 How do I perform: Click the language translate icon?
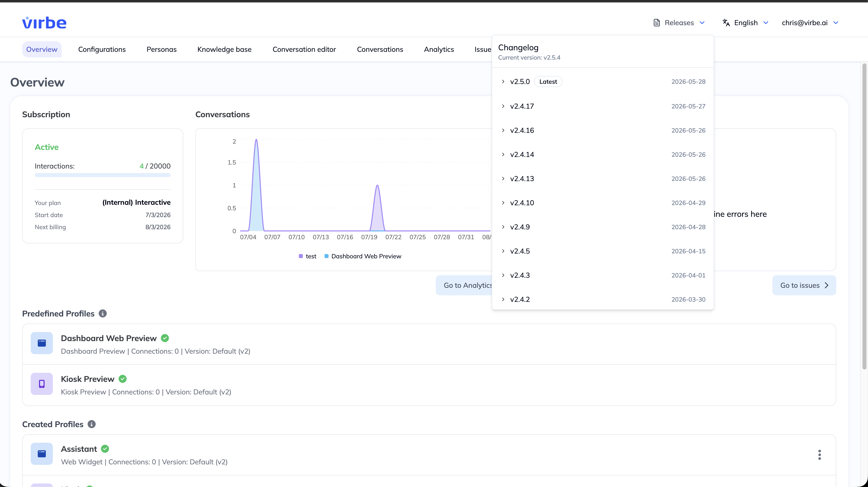[x=726, y=23]
